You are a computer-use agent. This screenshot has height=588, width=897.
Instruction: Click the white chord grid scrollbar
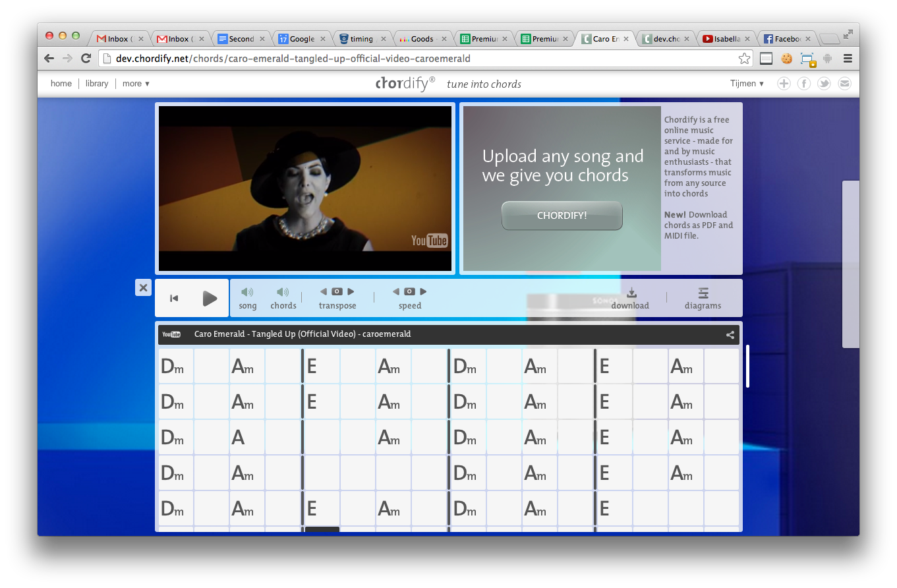click(747, 366)
